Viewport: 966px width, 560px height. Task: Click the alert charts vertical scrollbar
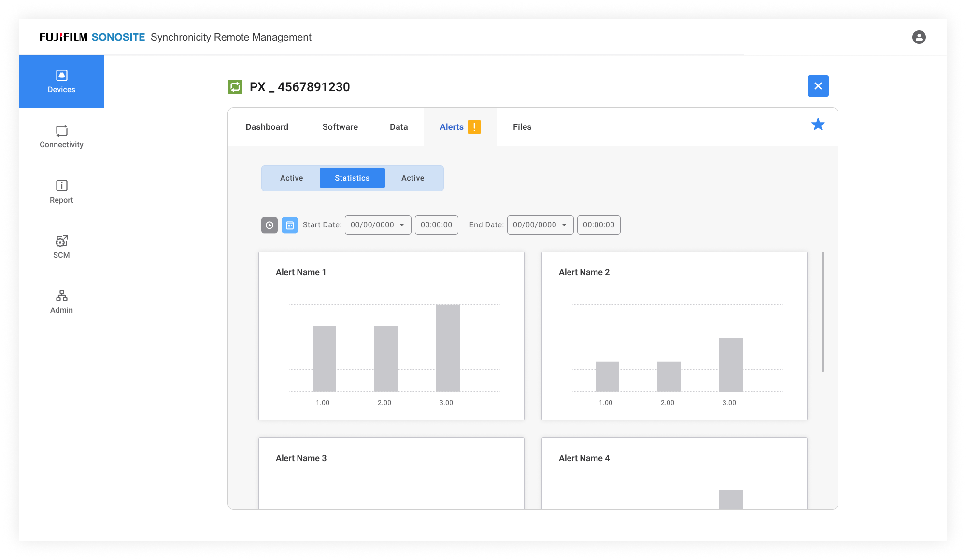(822, 311)
